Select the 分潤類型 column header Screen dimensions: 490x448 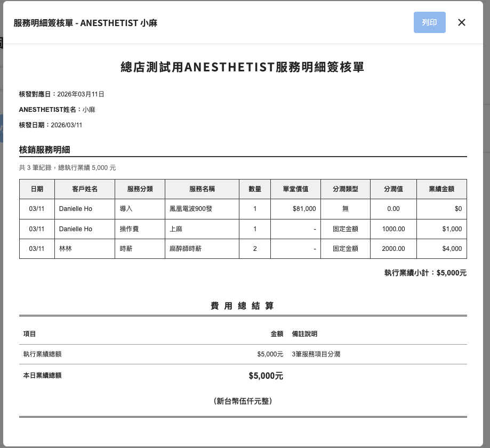pyautogui.click(x=345, y=189)
